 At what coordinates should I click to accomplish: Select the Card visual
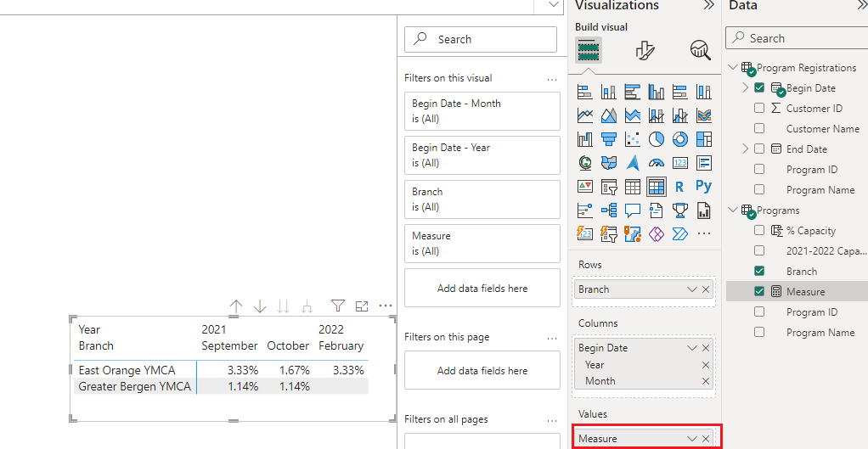point(680,163)
